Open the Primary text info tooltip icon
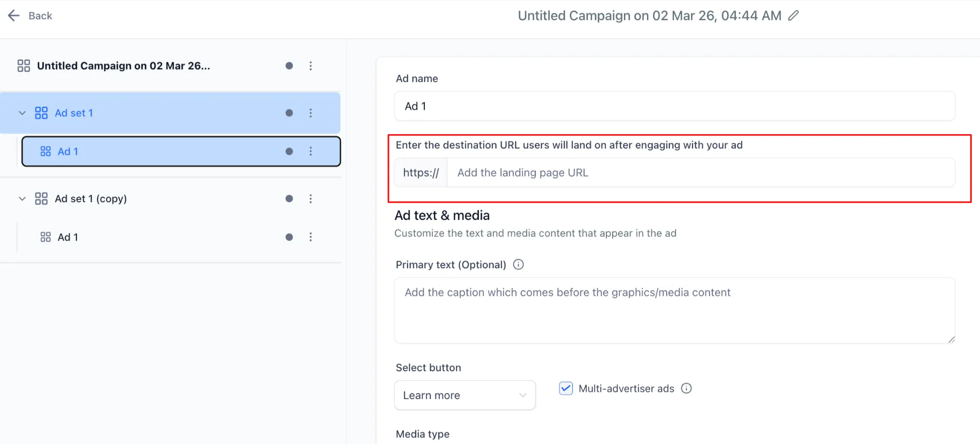Viewport: 980px width, 444px height. (518, 264)
